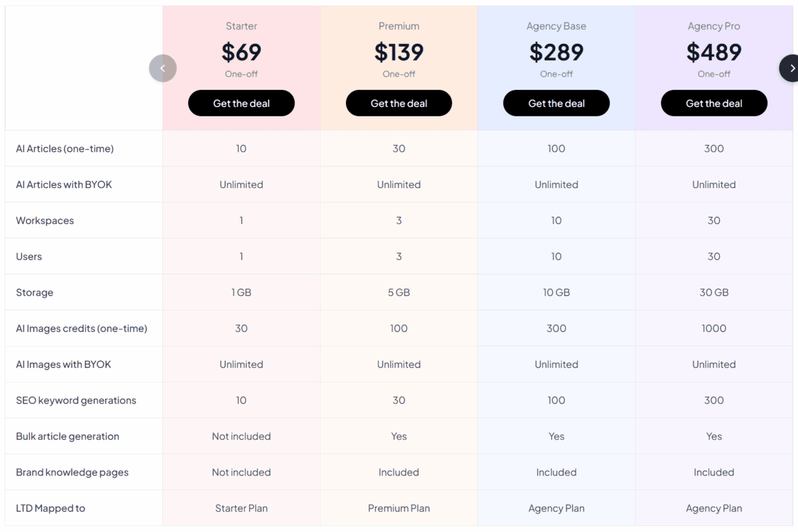Click the Agency Pro plan title
798x532 pixels.
click(x=714, y=26)
